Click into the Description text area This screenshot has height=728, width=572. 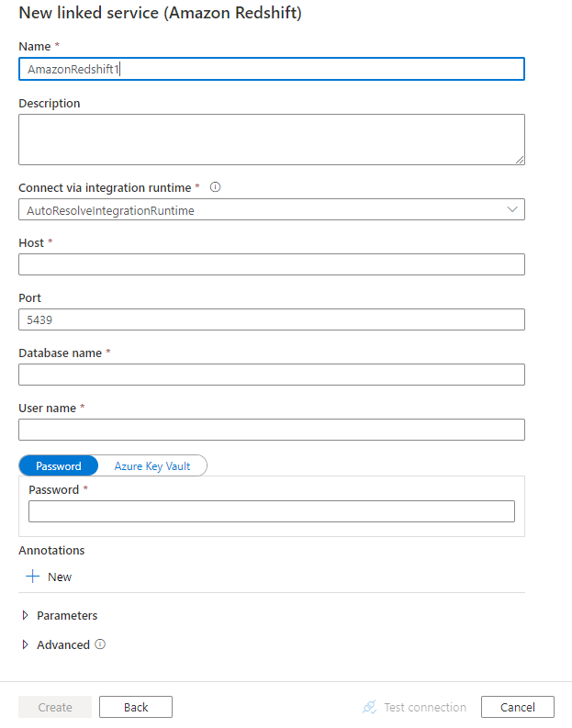272,140
